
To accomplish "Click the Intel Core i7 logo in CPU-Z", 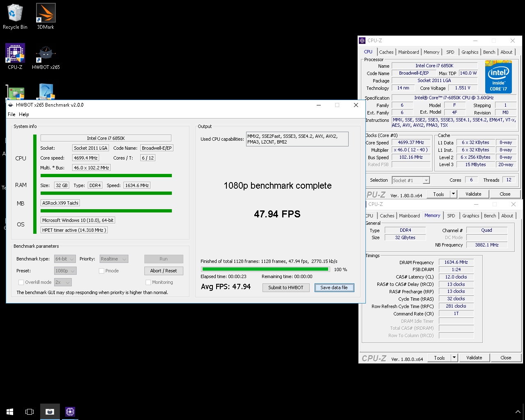I will click(498, 77).
